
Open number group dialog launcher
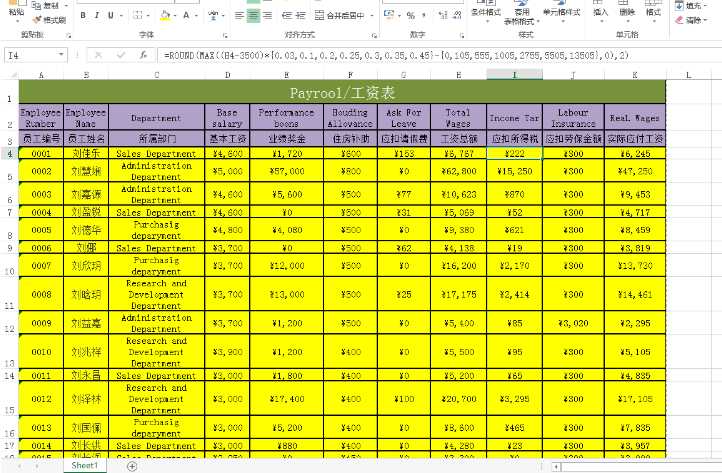click(x=462, y=35)
